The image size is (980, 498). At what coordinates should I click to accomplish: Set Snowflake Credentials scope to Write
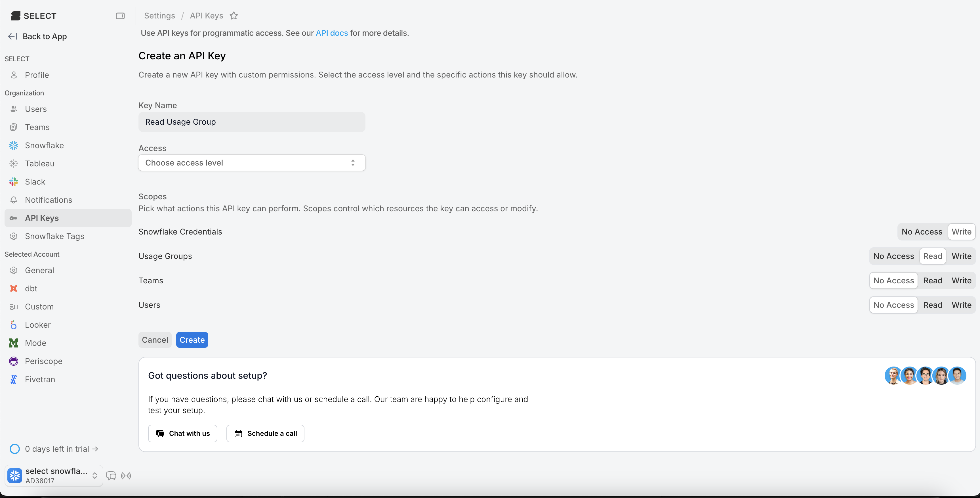961,231
